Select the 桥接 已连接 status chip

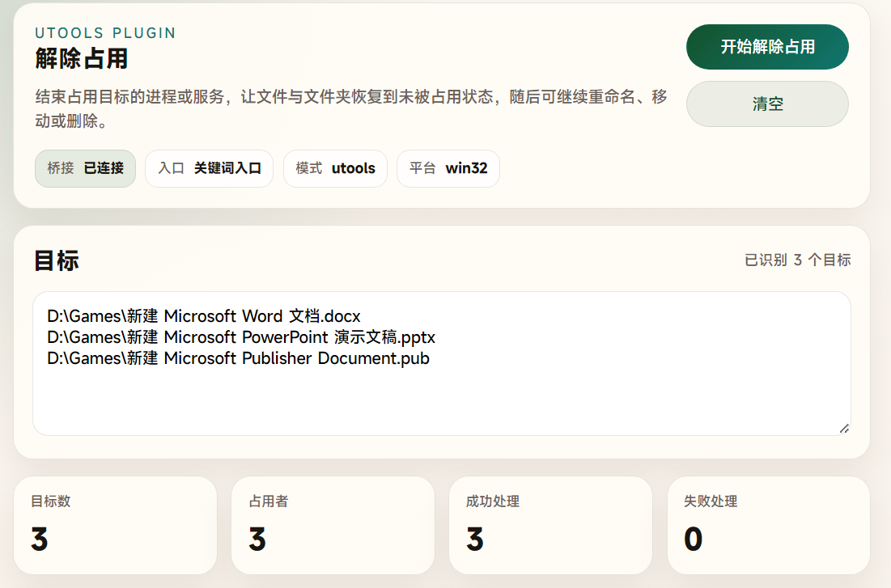click(85, 168)
